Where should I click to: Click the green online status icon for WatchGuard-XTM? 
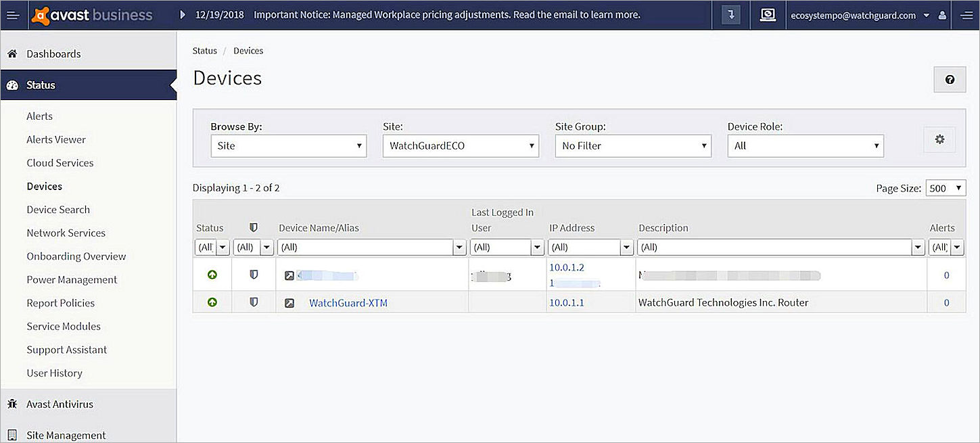click(212, 302)
